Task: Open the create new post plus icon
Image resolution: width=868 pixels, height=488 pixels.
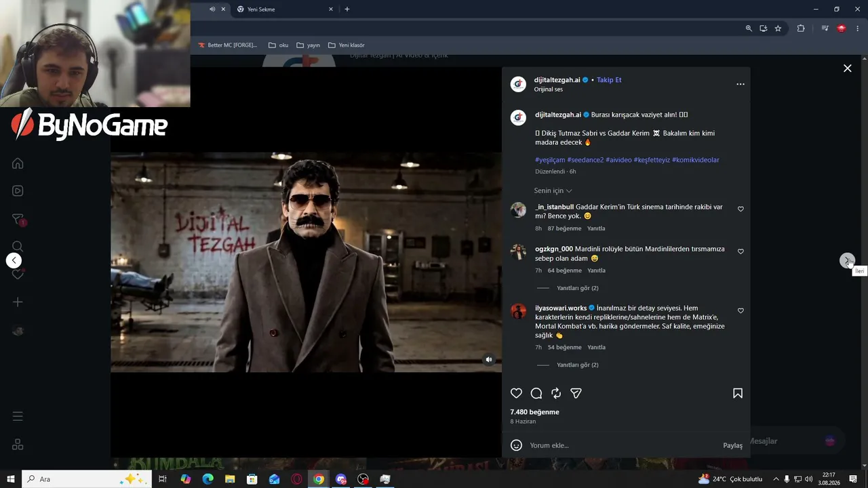Action: click(x=18, y=302)
